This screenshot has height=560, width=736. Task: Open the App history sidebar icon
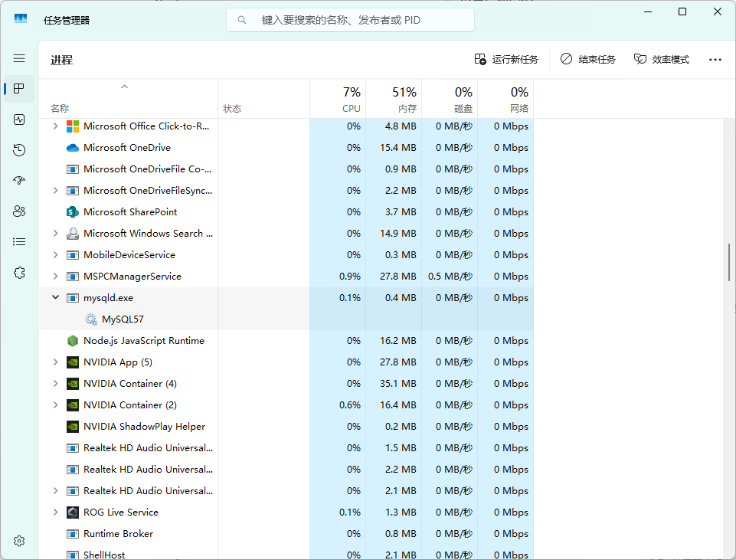point(19,150)
